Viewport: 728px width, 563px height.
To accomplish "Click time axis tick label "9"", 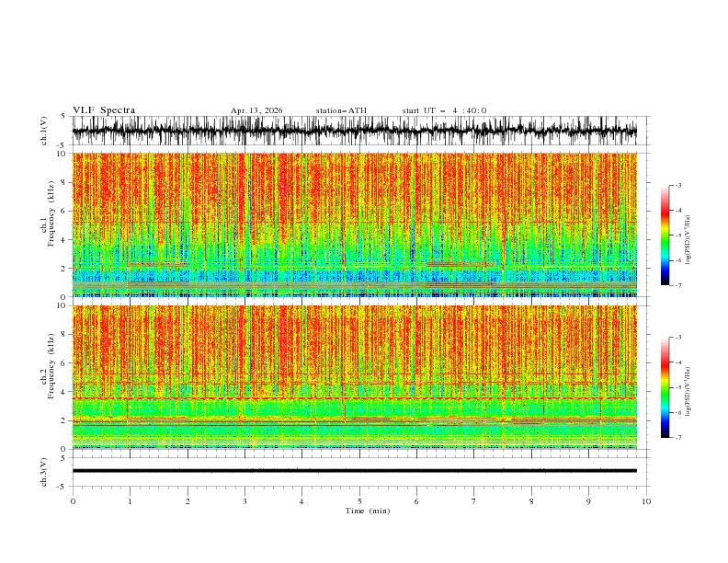I will [x=588, y=501].
